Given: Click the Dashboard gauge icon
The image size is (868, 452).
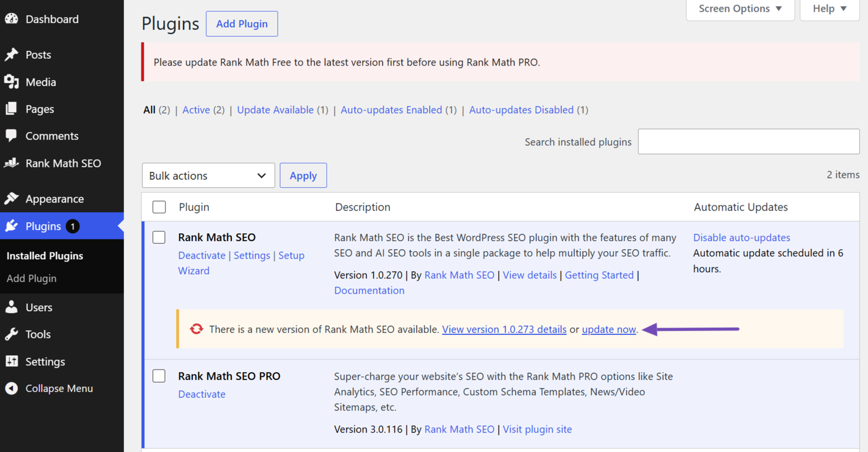Looking at the screenshot, I should 11,19.
